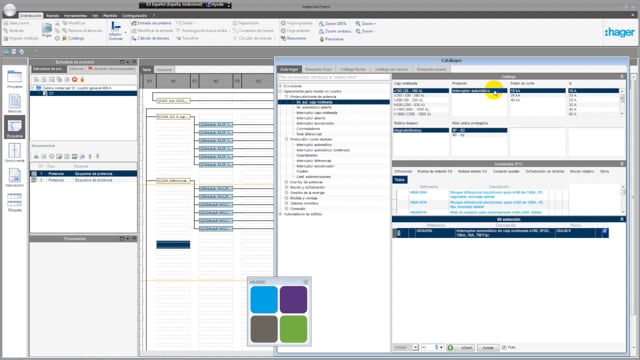Switch to the Catálogo del usuario tab

pyautogui.click(x=391, y=69)
